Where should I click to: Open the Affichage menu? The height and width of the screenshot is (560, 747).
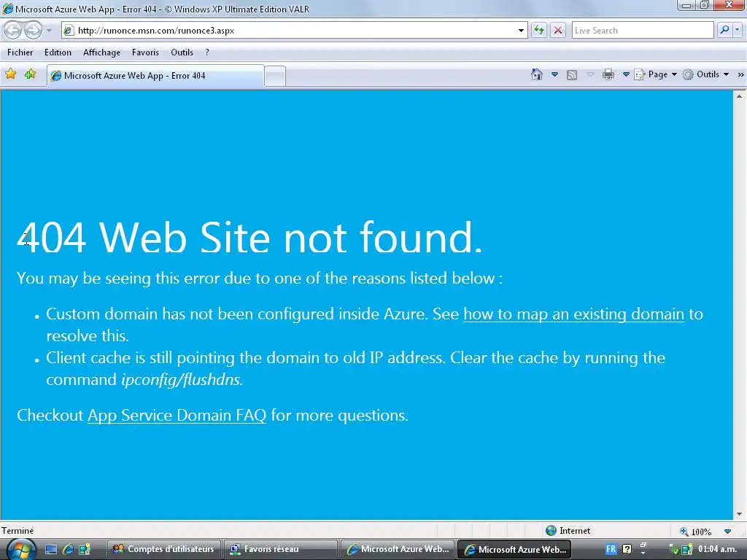(101, 52)
